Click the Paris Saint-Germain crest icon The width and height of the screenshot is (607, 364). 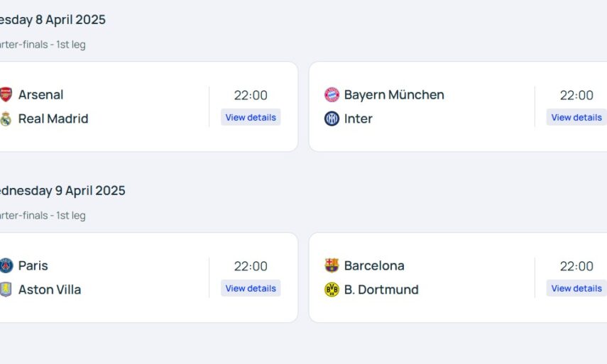point(6,265)
